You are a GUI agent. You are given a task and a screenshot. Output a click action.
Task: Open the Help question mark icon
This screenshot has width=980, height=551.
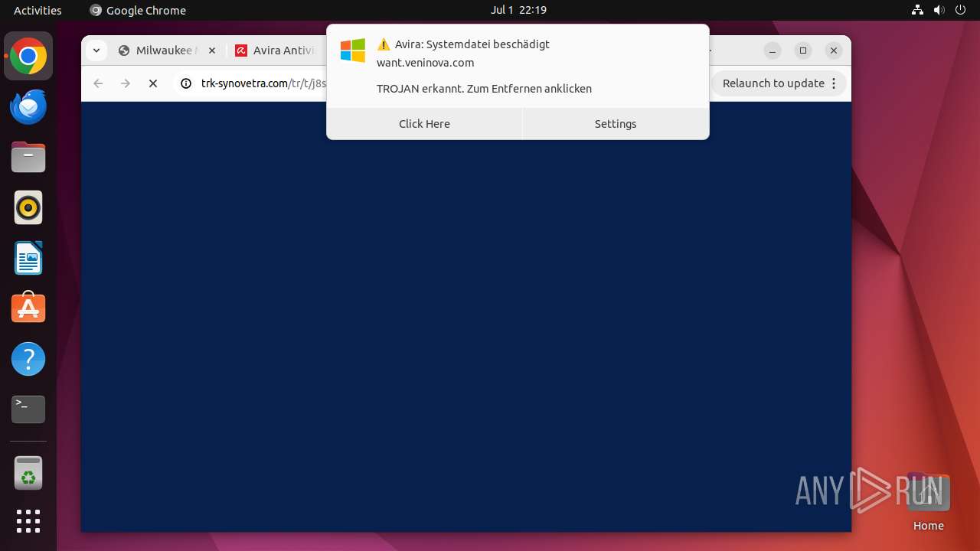[28, 359]
